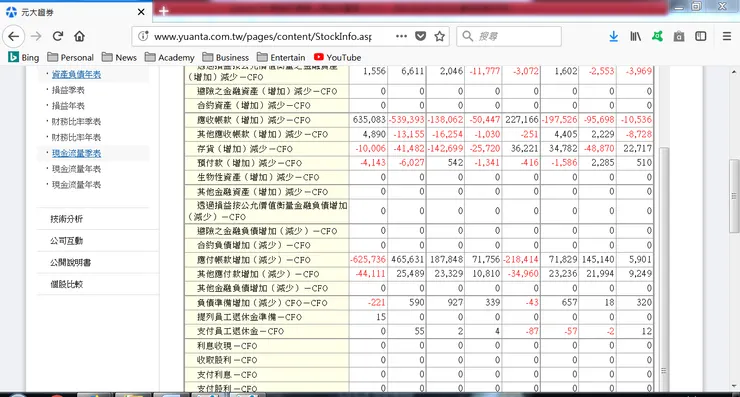Click the 支付員工退休金－CFO row label
Image resolution: width=740 pixels, height=397 pixels.
pyautogui.click(x=240, y=331)
